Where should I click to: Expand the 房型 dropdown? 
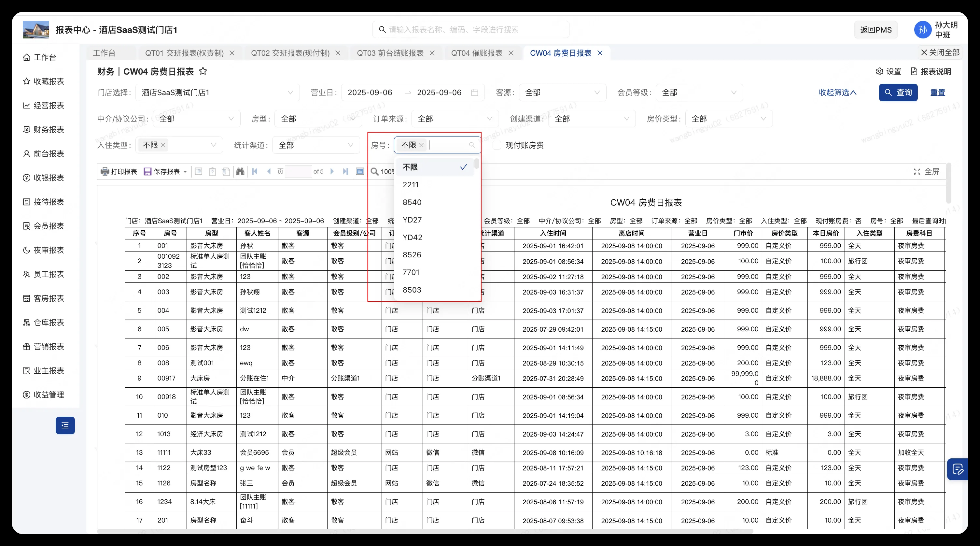(x=318, y=119)
